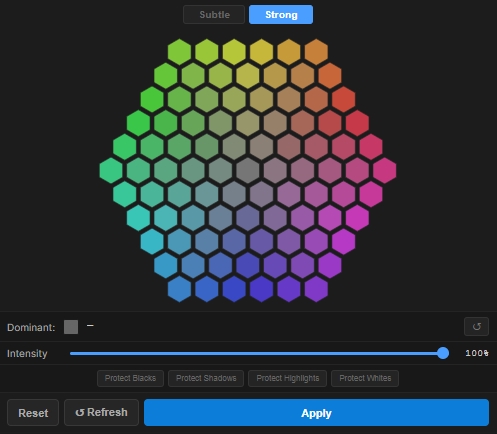This screenshot has height=434, width=497.
Task: Pick the neutral gray center hexagon
Action: (248, 171)
